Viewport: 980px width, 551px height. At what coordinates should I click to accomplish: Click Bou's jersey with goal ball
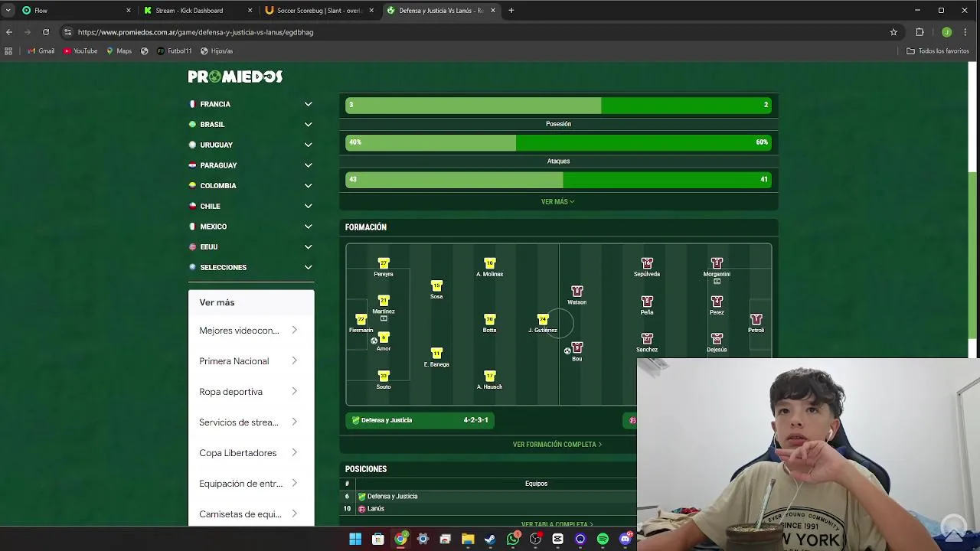tap(577, 348)
